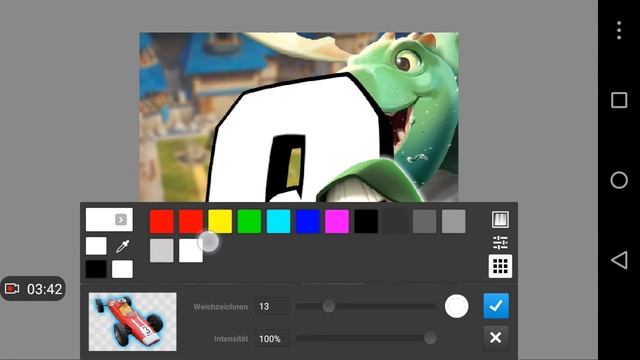Select the black recent color swatch at left

[96, 269]
